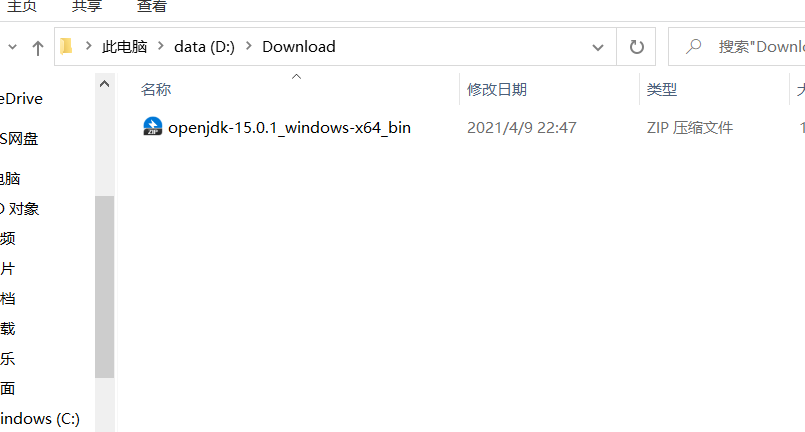Expand the chevron after 此电脑 breadcrumb
This screenshot has height=432, width=805.
click(x=161, y=46)
